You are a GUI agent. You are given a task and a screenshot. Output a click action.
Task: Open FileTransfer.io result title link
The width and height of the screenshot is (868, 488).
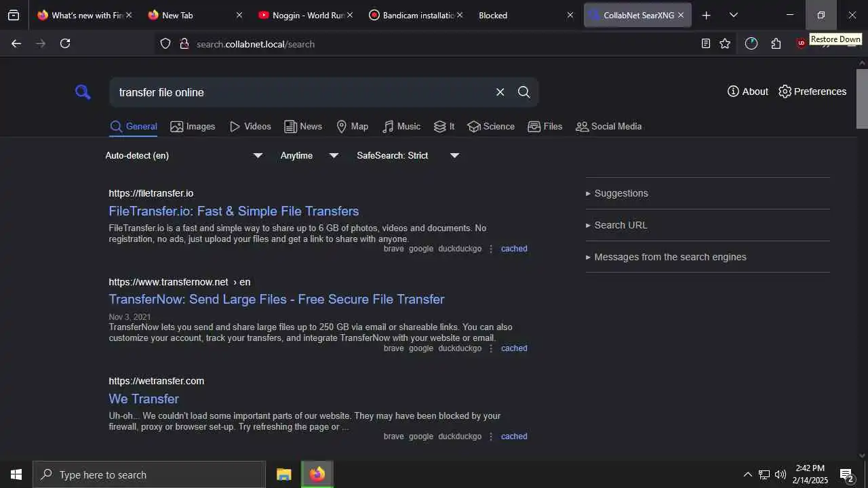[234, 211]
